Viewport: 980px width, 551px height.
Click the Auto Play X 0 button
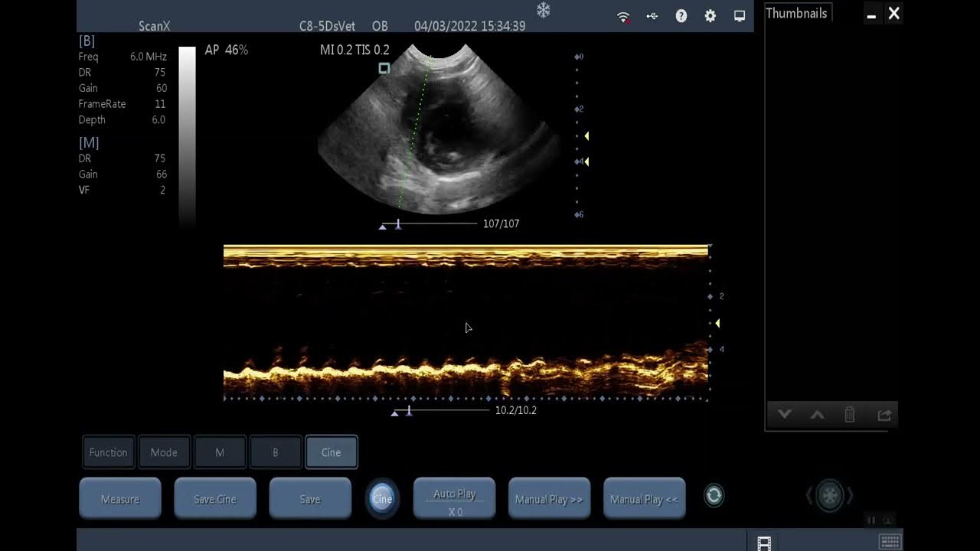pyautogui.click(x=455, y=498)
